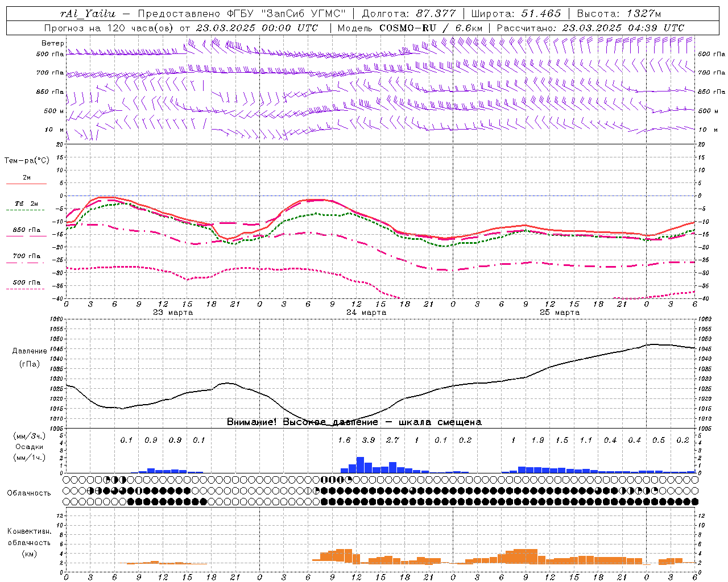Select the latitude value Широта: 51.465
This screenshot has width=728, height=582.
click(x=516, y=14)
